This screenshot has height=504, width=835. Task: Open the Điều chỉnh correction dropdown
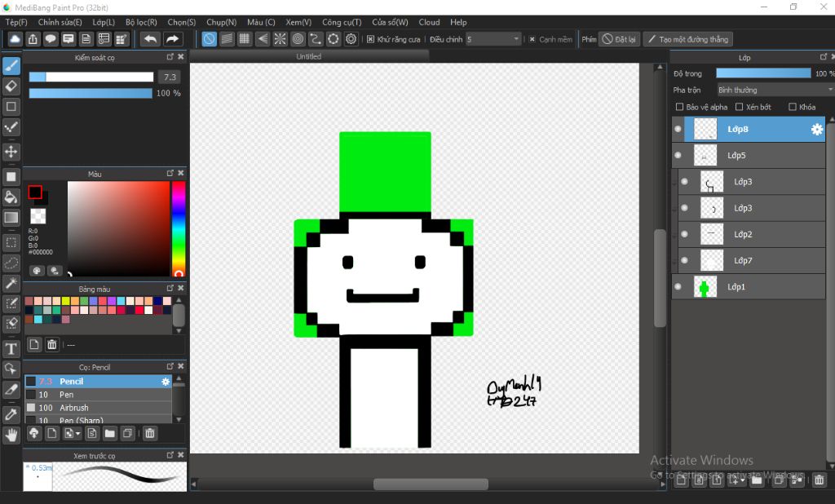[493, 39]
